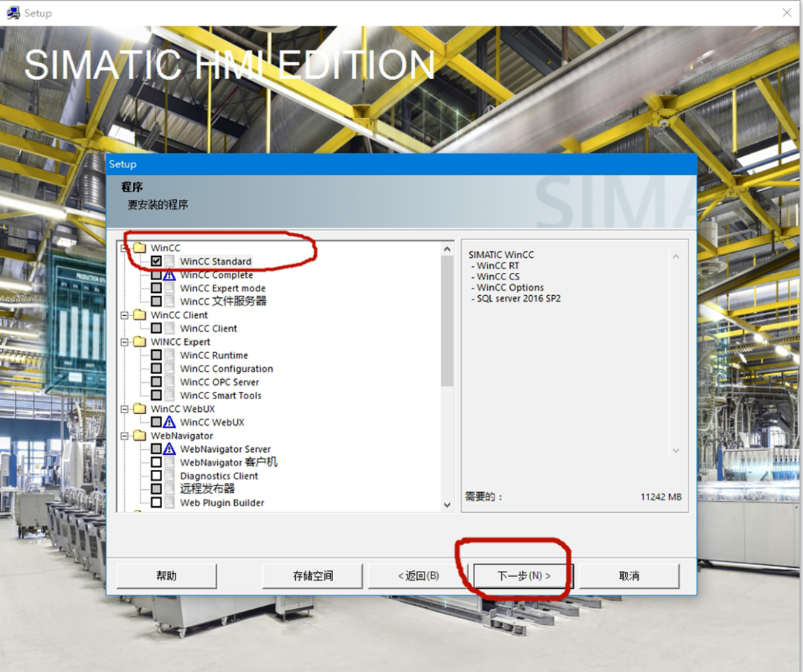Go back with the 返回(B) button
This screenshot has height=672, width=803.
coord(418,575)
